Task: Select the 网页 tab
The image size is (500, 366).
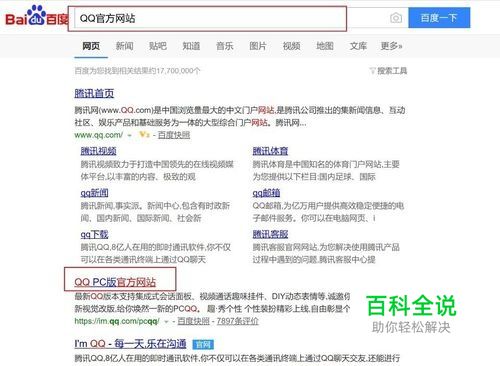Action: (x=91, y=46)
